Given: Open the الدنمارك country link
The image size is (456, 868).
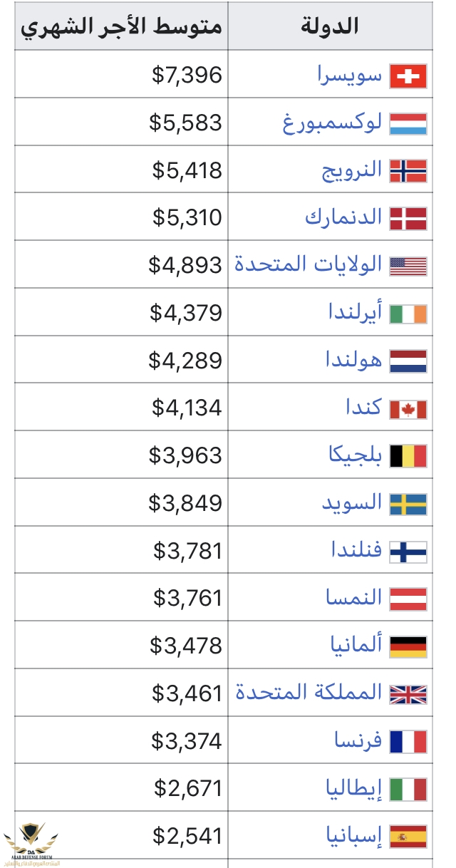Looking at the screenshot, I should click(x=344, y=217).
